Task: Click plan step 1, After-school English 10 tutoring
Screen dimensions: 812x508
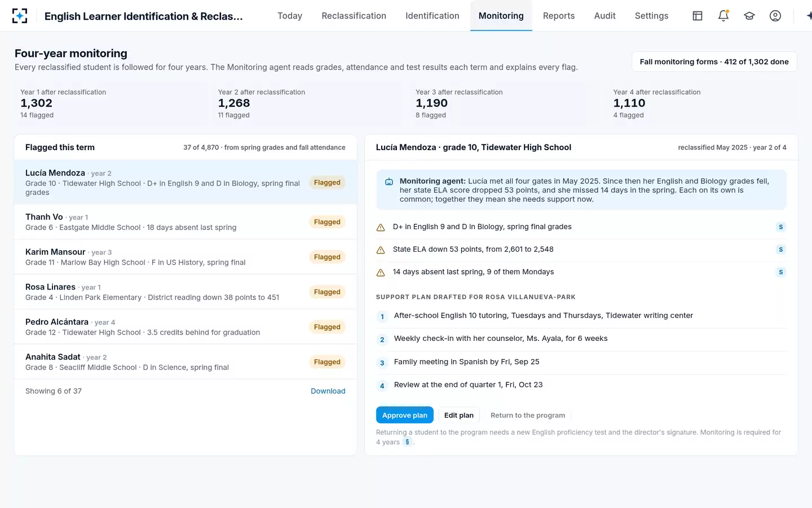Action: [581, 316]
